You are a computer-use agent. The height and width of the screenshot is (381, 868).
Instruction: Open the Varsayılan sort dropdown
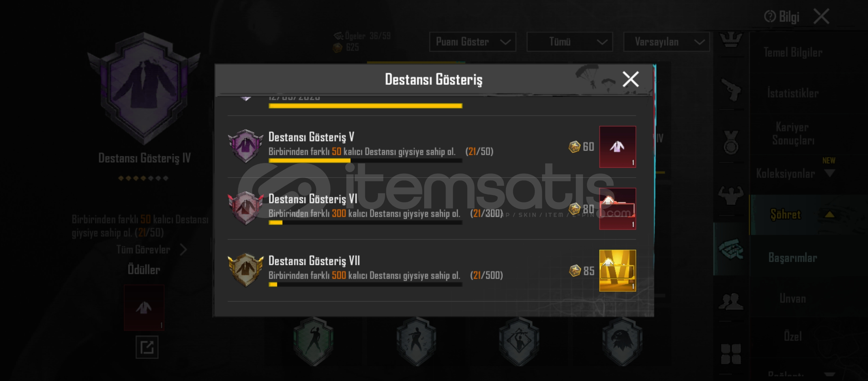click(667, 42)
